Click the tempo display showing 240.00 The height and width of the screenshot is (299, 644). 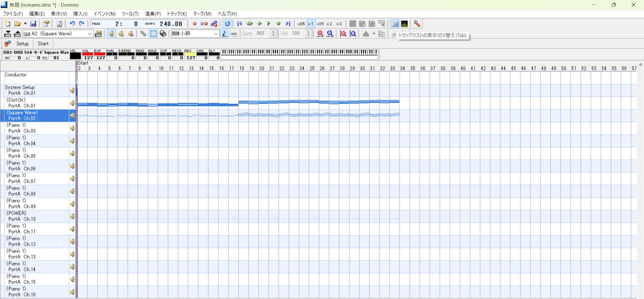[171, 24]
